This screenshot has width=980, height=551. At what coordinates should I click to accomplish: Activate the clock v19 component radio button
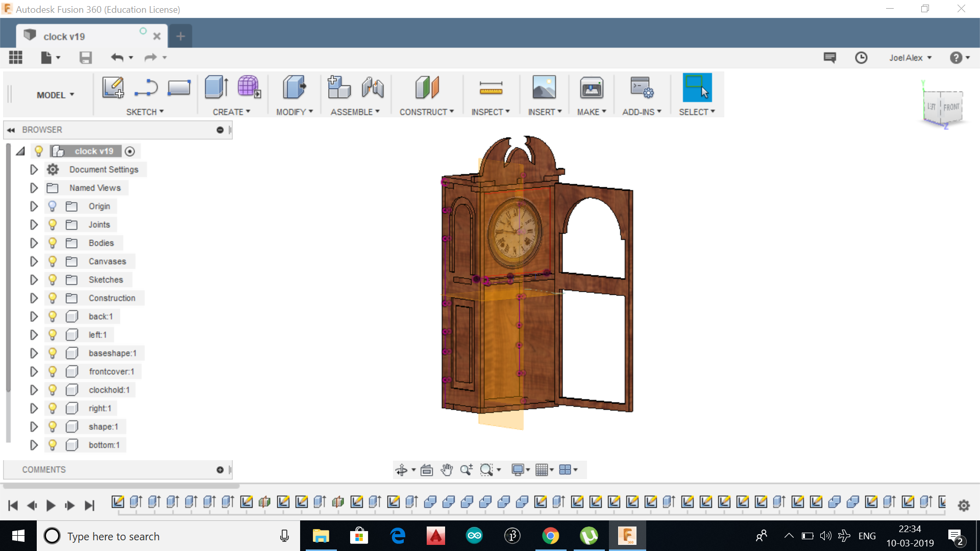[x=130, y=152]
